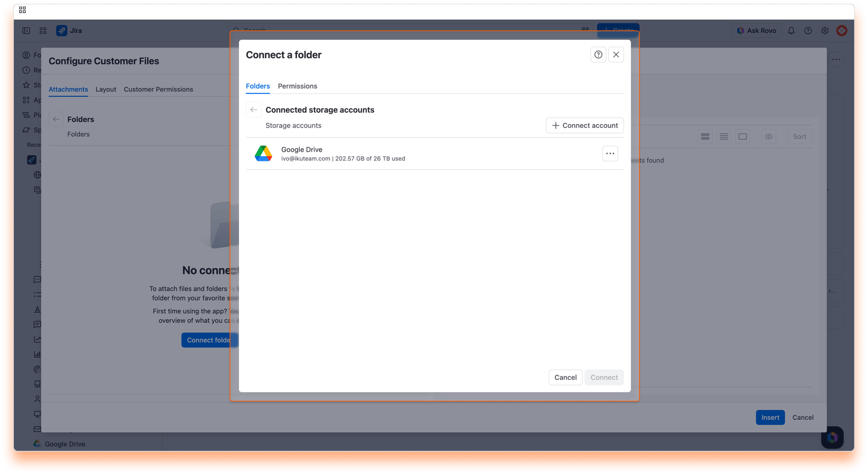Viewport: 868px width, 474px height.
Task: Open the Apps sidebar icon
Action: pyautogui.click(x=27, y=100)
